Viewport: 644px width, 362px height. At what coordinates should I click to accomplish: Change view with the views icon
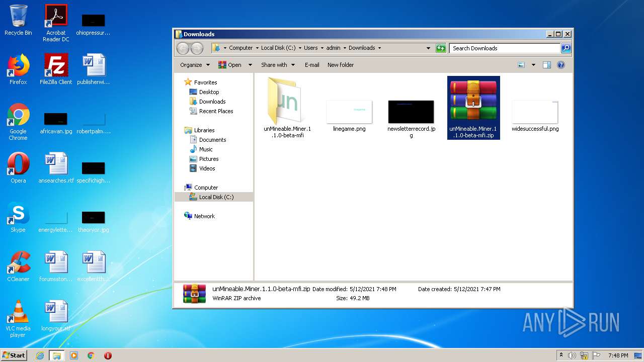click(x=521, y=65)
